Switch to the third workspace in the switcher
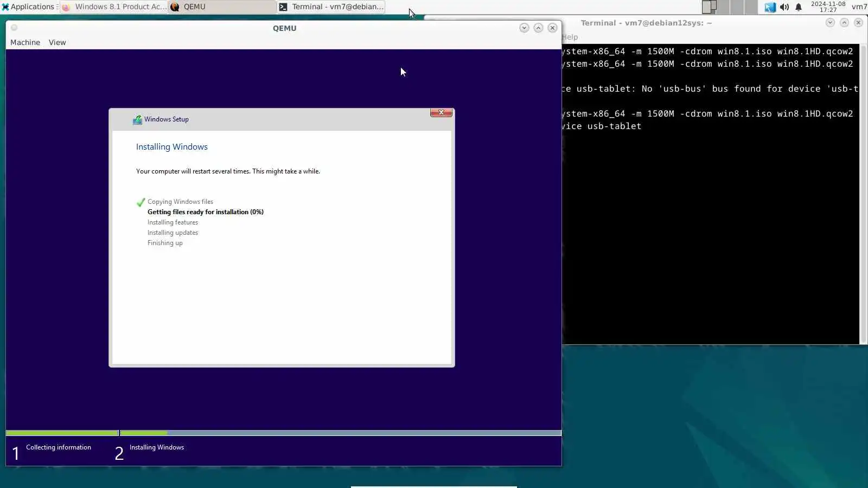The height and width of the screenshot is (488, 868). [737, 7]
